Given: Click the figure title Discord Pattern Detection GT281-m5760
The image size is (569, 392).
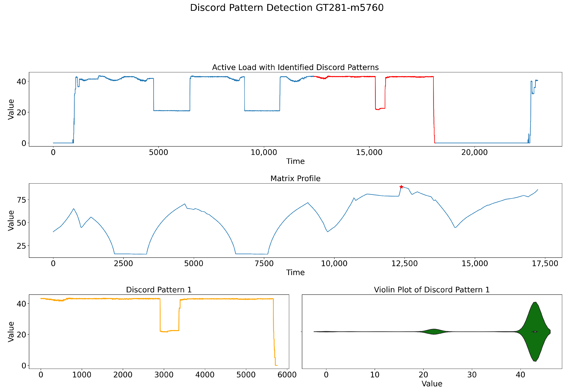Looking at the screenshot, I should tap(286, 8).
